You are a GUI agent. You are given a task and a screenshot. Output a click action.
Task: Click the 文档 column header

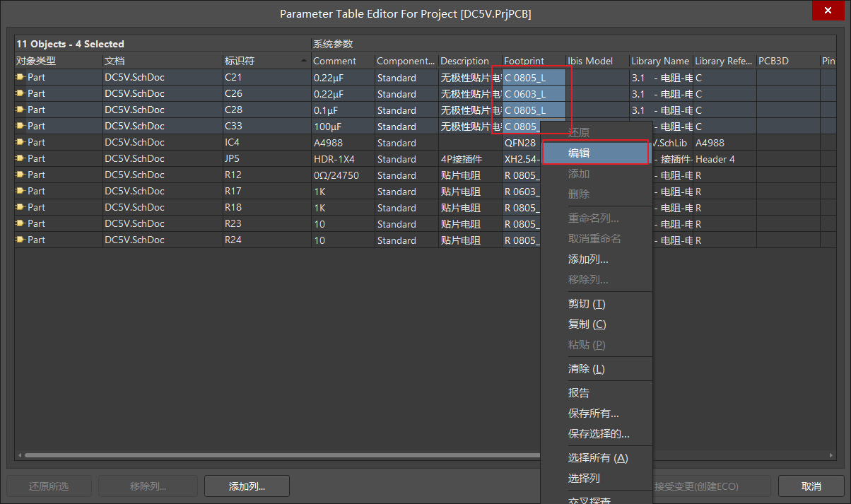163,61
